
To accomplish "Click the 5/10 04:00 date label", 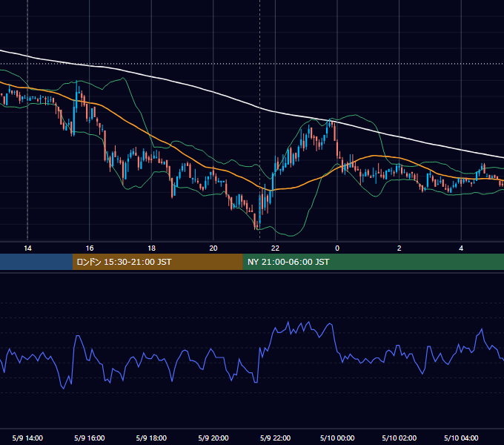I will pos(461,438).
